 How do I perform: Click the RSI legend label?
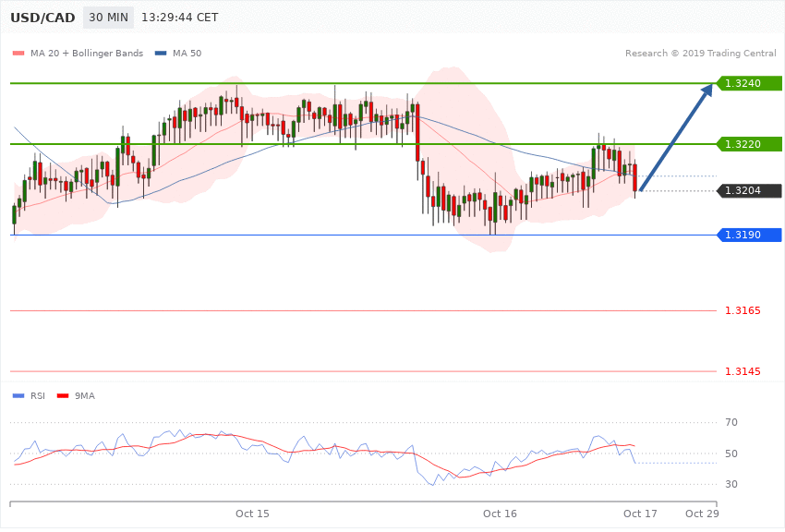(x=38, y=396)
